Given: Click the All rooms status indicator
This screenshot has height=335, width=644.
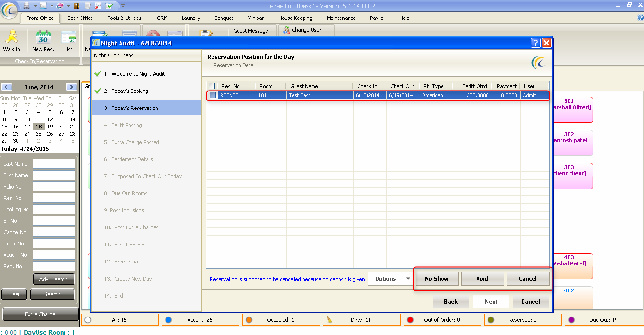Looking at the screenshot, I should (x=87, y=320).
